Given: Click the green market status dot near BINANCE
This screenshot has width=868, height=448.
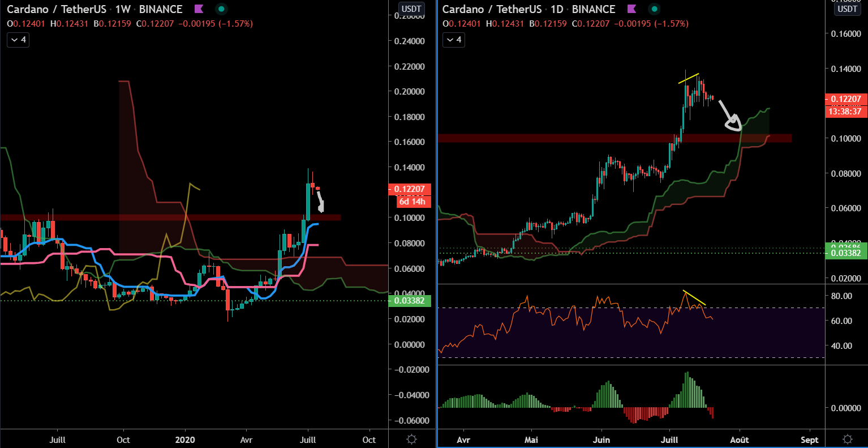Looking at the screenshot, I should (221, 9).
